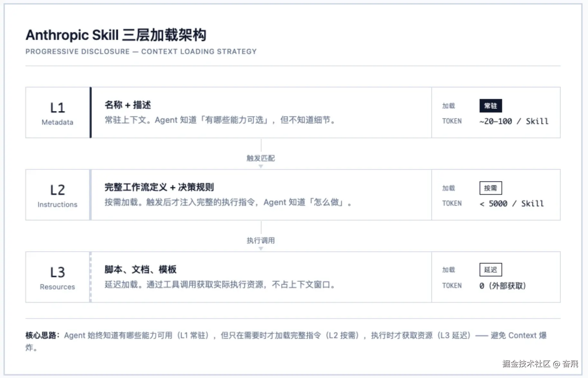Click the "执行调用" connector label
The image size is (588, 378).
[x=261, y=240]
